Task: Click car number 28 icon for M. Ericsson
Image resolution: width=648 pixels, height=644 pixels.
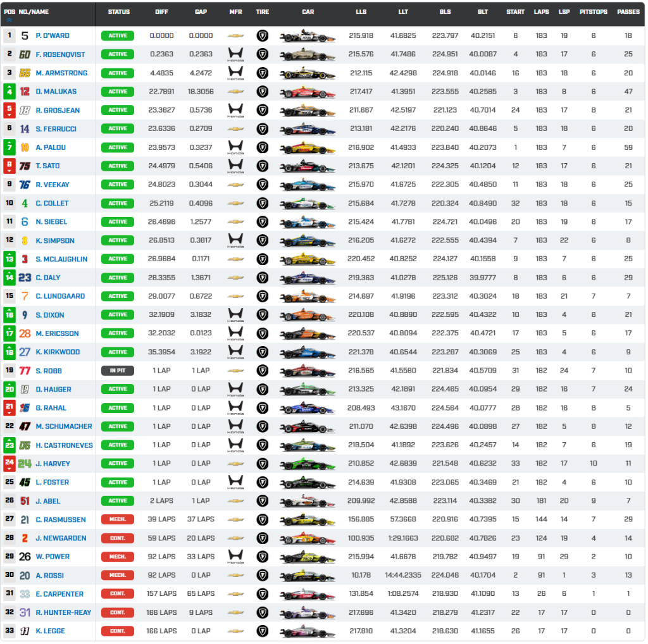Action: (25, 333)
